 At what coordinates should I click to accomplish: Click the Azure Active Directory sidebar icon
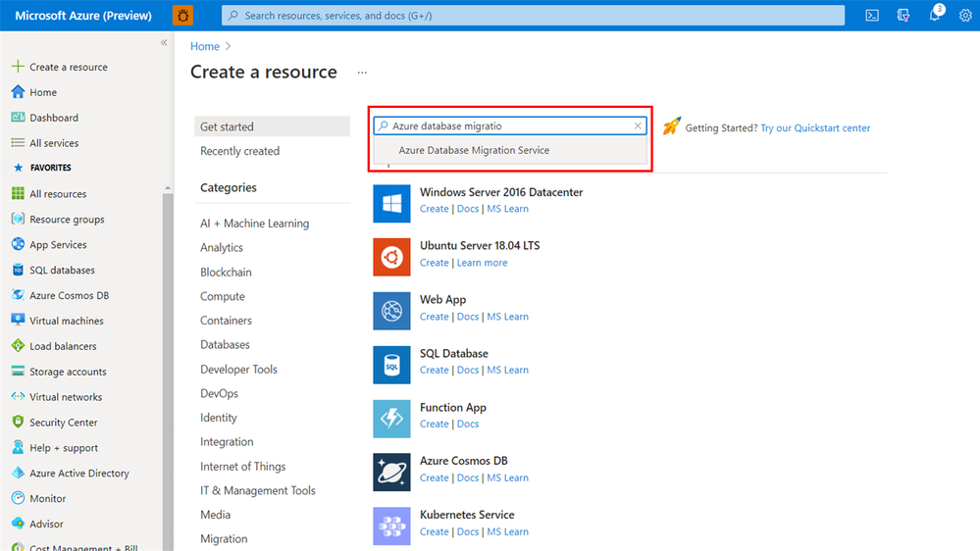(x=18, y=473)
